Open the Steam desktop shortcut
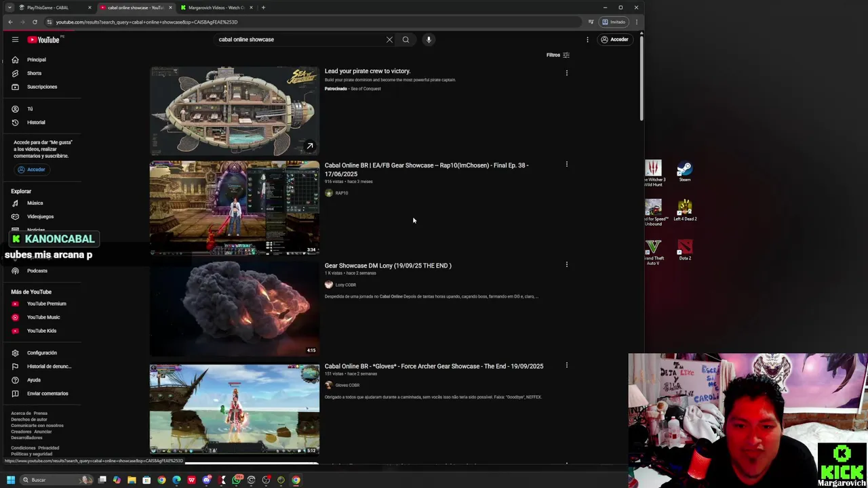The width and height of the screenshot is (868, 488). (685, 171)
